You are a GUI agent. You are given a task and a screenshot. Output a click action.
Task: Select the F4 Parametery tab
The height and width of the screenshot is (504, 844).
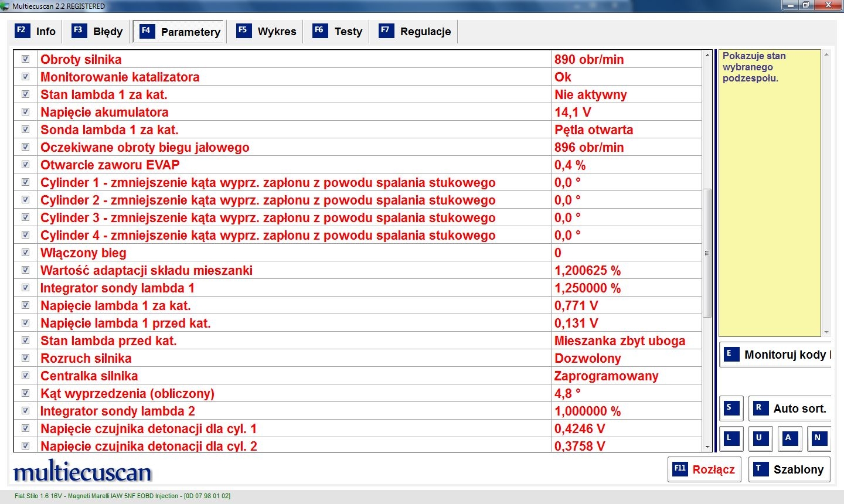[180, 32]
